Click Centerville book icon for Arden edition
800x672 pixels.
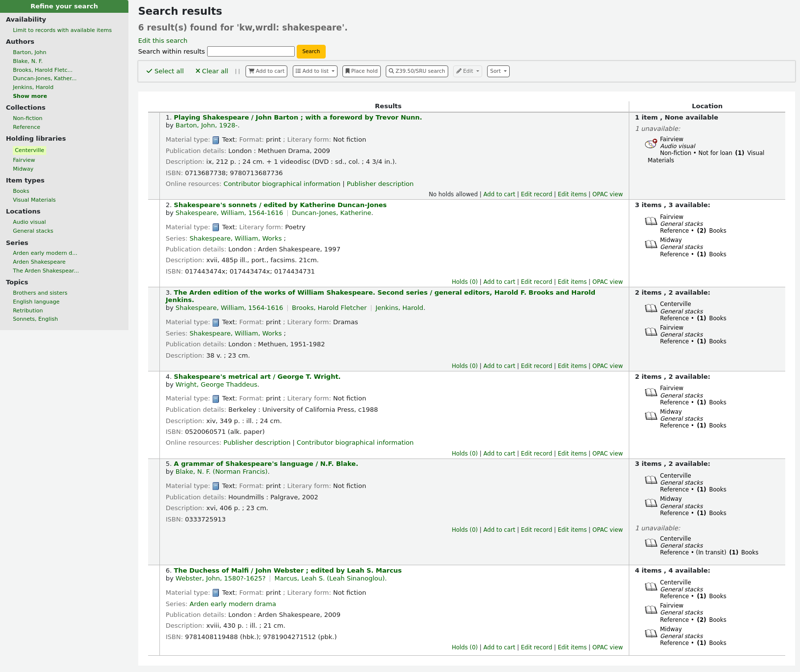tap(651, 308)
